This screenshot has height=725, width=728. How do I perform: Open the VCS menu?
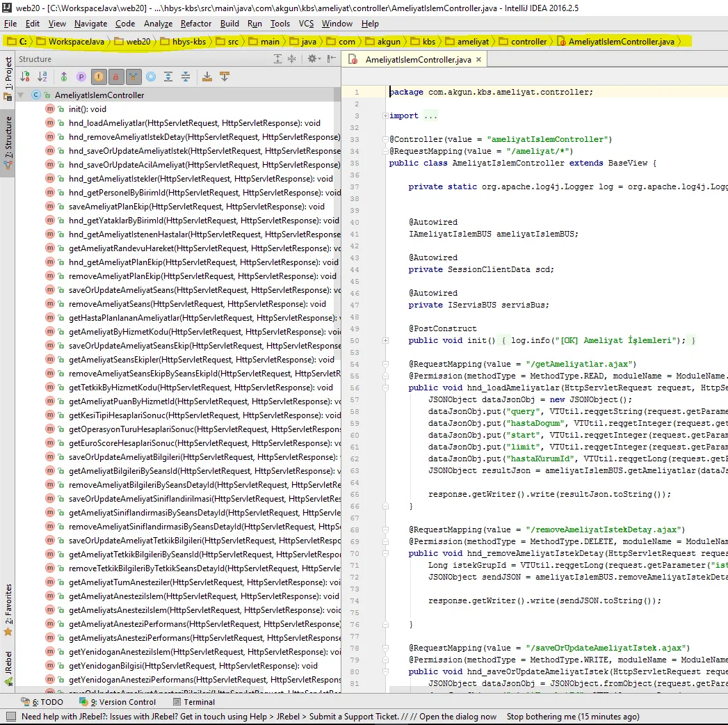(x=306, y=24)
